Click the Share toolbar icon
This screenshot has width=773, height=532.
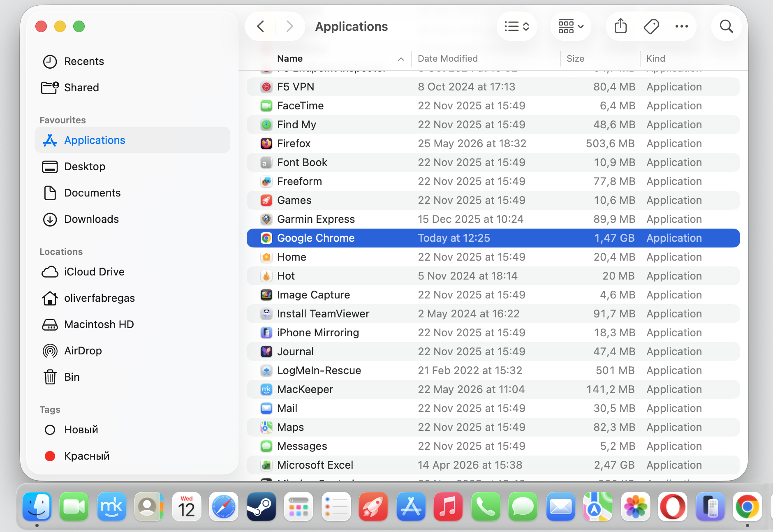(x=620, y=27)
